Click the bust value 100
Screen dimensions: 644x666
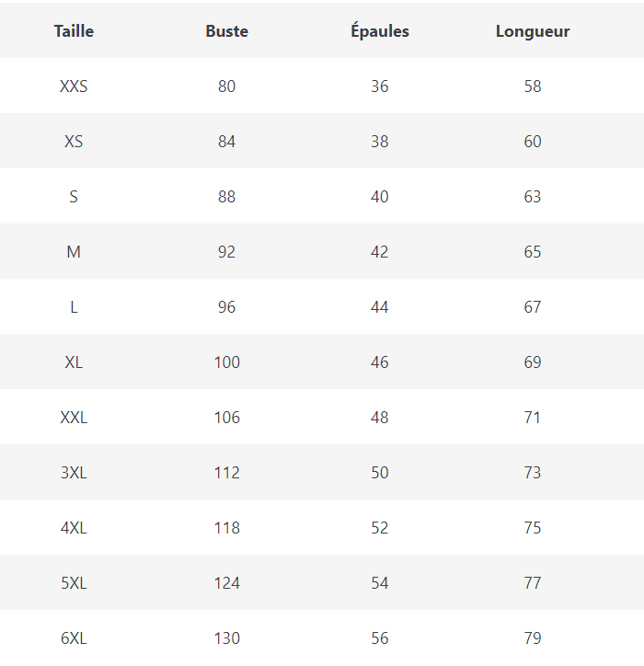[x=227, y=362]
